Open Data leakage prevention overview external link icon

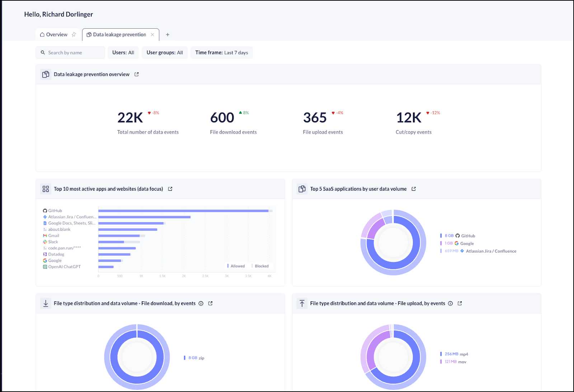136,75
